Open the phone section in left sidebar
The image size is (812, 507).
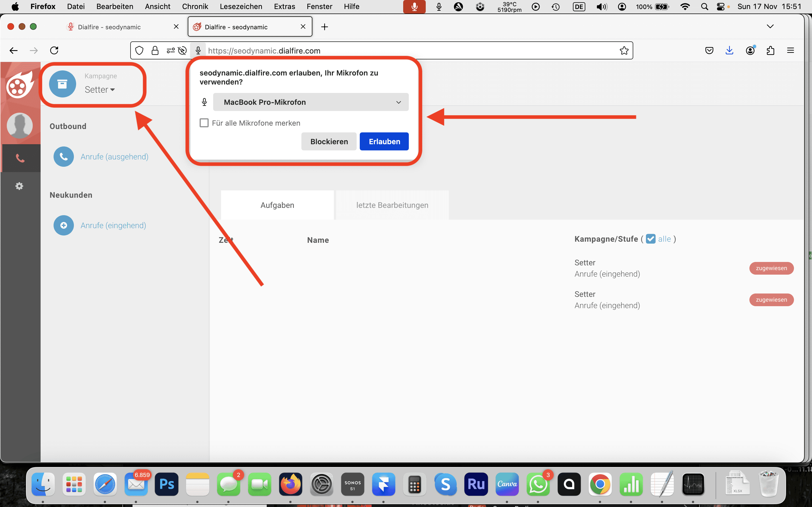pyautogui.click(x=20, y=158)
